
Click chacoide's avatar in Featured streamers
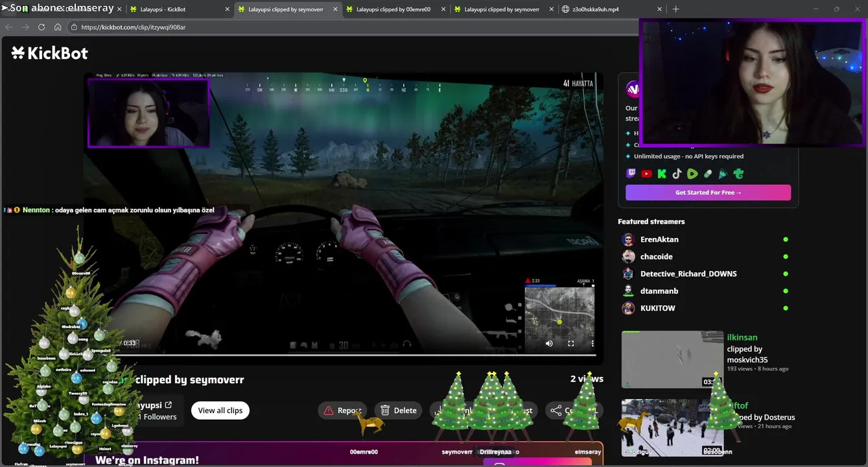pos(628,256)
